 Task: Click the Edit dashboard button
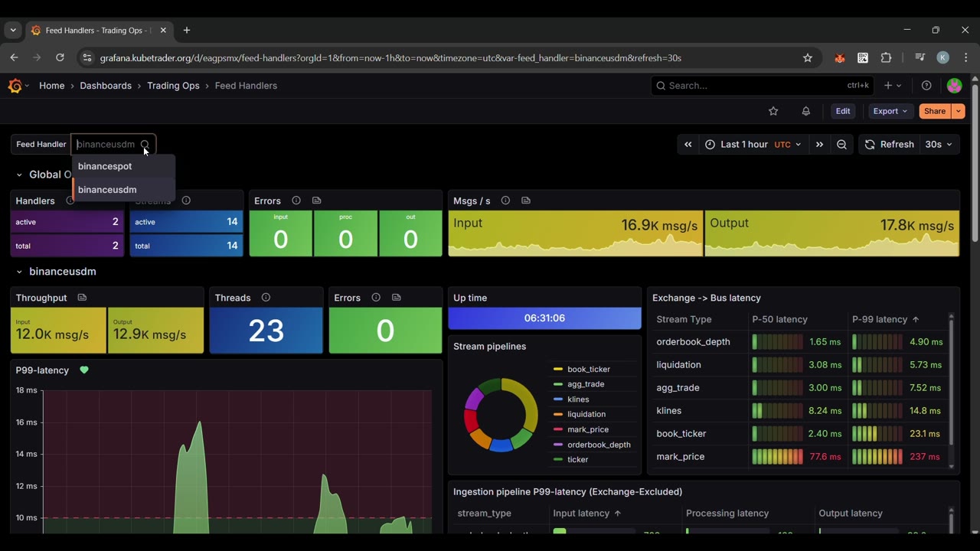click(x=843, y=111)
